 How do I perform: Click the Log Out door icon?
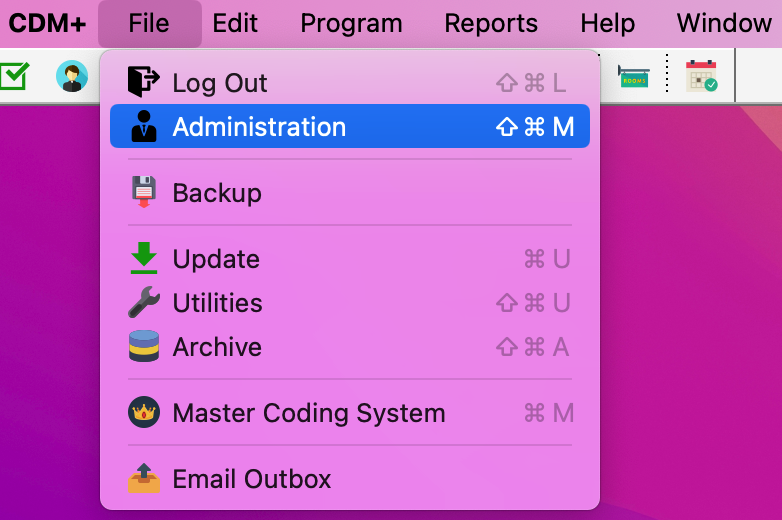click(144, 82)
